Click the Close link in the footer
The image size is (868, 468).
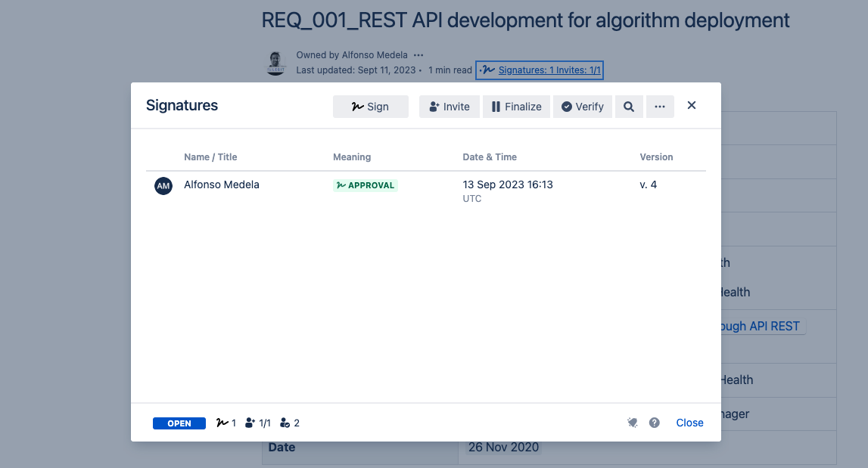point(689,423)
